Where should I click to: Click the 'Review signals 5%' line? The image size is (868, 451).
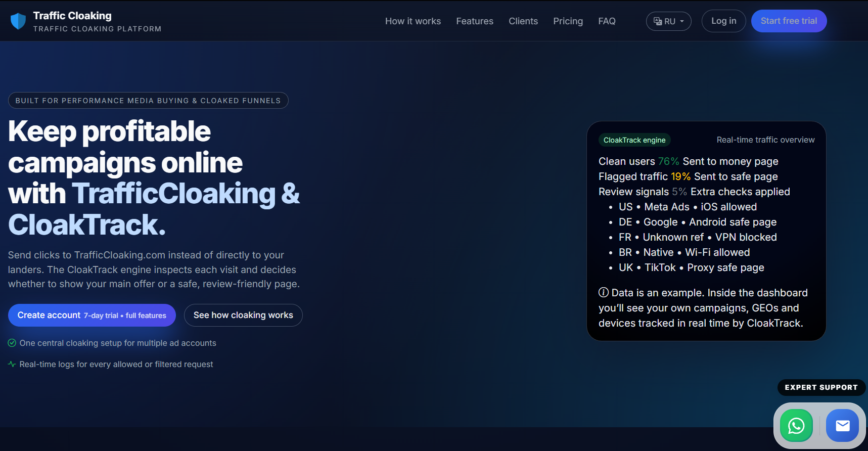694,192
